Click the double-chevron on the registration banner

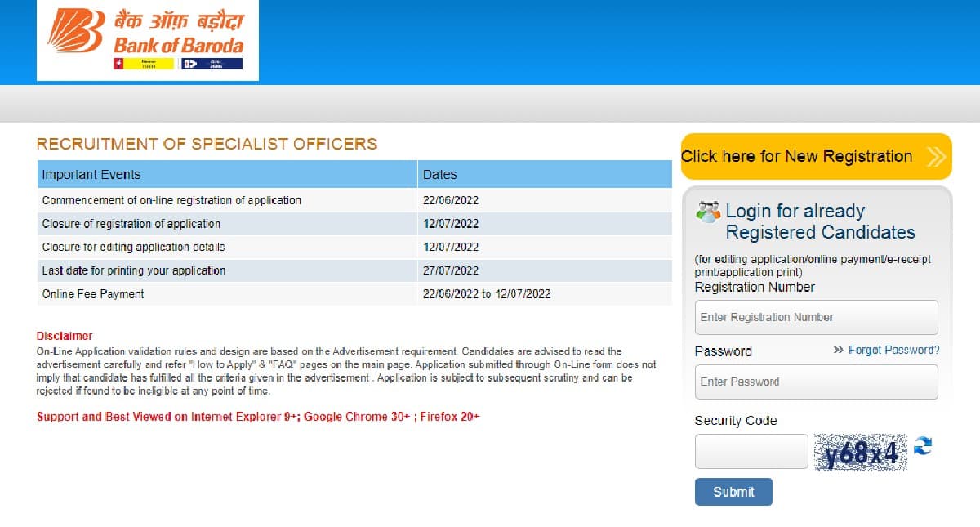936,156
